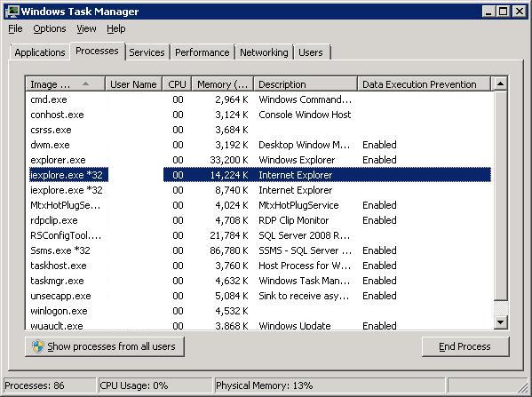Screen dimensions: 532x397
Task: Sort by the Memory column header
Action: pos(223,84)
